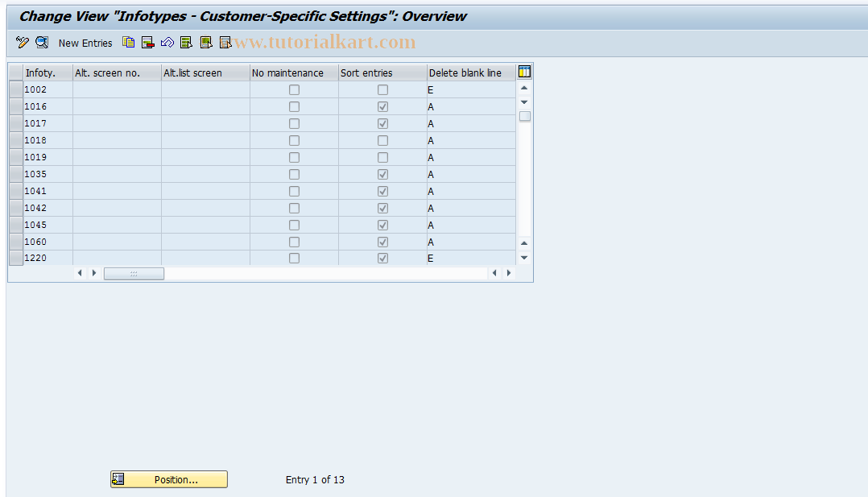Click the page down arrow near row 1220
Viewport: 868px width, 497px height.
(524, 258)
